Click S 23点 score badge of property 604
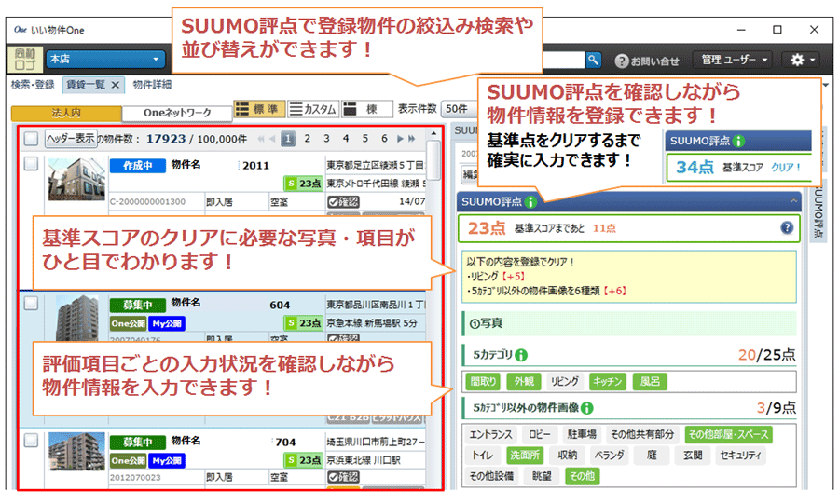 click(303, 323)
